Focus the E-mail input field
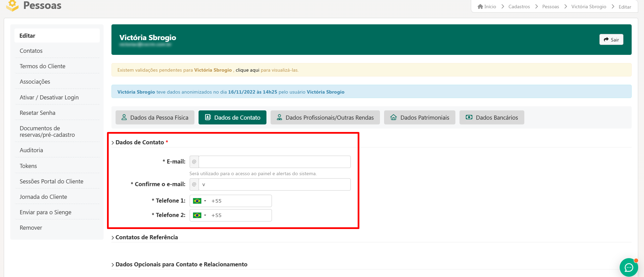The height and width of the screenshot is (277, 644). (x=275, y=162)
